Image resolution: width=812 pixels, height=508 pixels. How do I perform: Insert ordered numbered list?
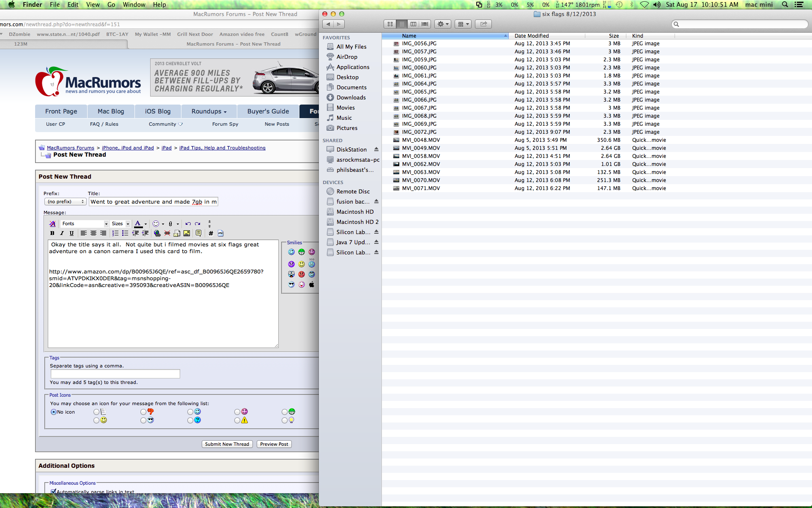(115, 233)
